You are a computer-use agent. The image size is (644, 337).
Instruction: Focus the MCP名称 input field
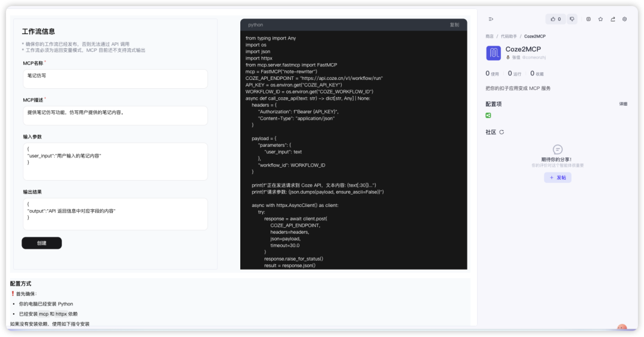click(116, 79)
